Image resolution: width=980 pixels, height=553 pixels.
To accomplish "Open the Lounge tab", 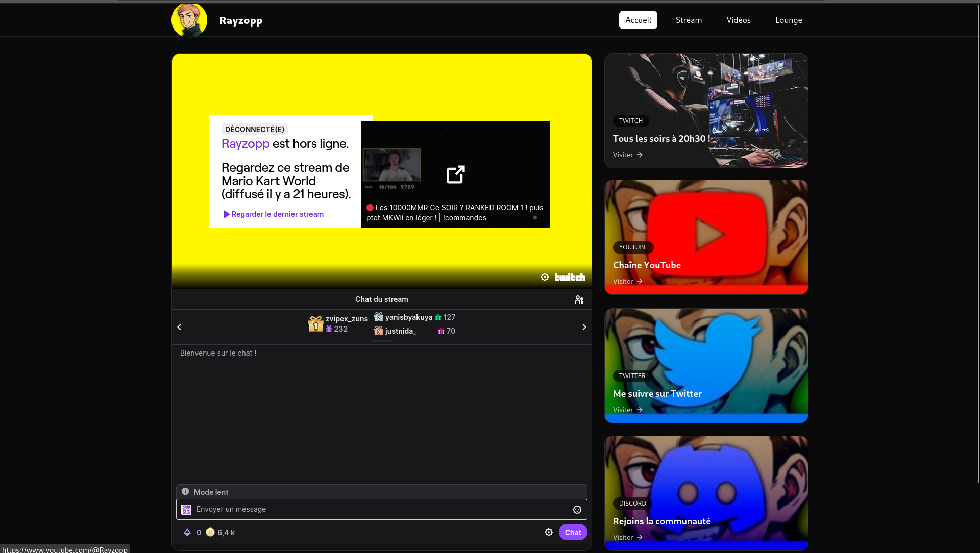I will [789, 20].
